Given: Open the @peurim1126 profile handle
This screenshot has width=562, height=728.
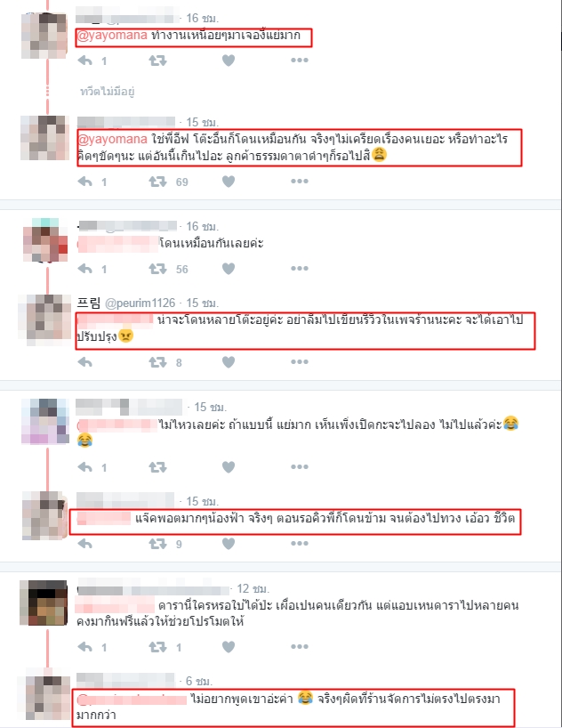Looking at the screenshot, I should click(x=140, y=303).
